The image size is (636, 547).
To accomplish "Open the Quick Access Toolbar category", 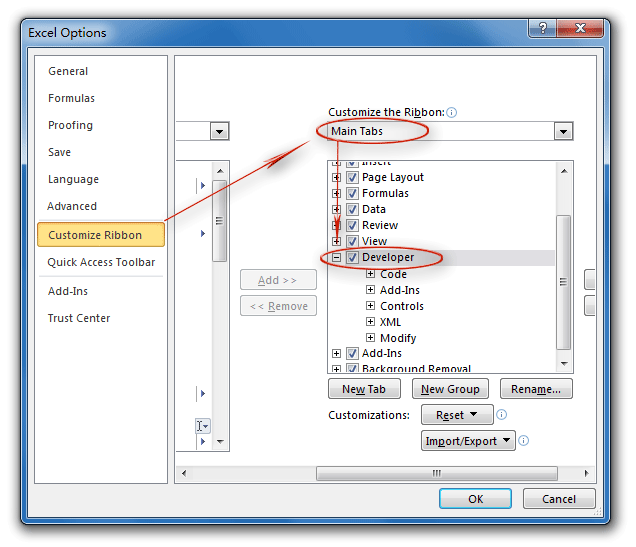I will point(101,262).
